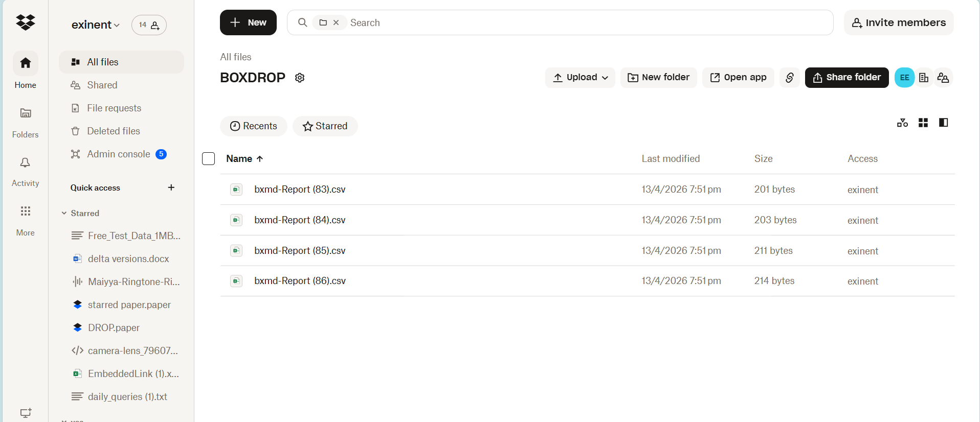Open starred camera-lens_79607 file
The height and width of the screenshot is (422, 980).
(126, 350)
